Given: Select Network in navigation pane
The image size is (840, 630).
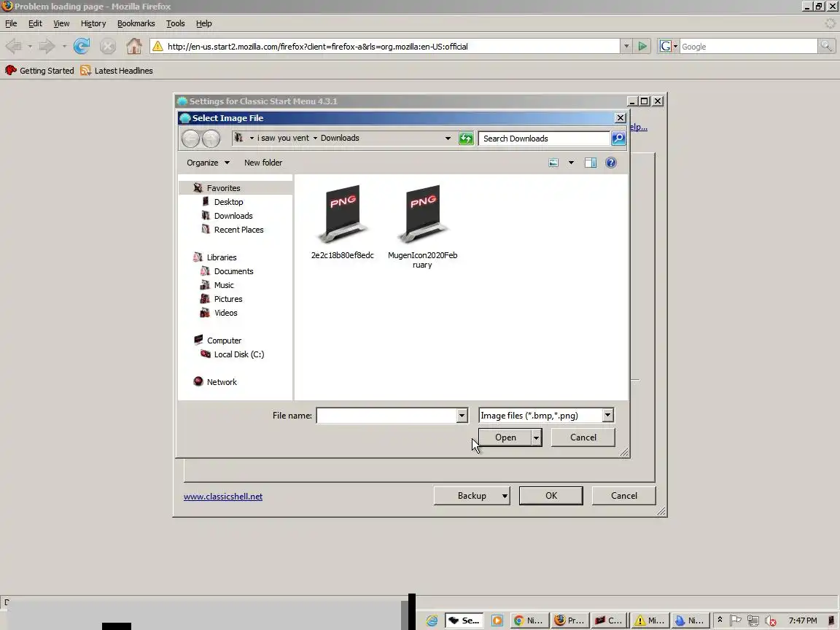Looking at the screenshot, I should click(x=222, y=382).
